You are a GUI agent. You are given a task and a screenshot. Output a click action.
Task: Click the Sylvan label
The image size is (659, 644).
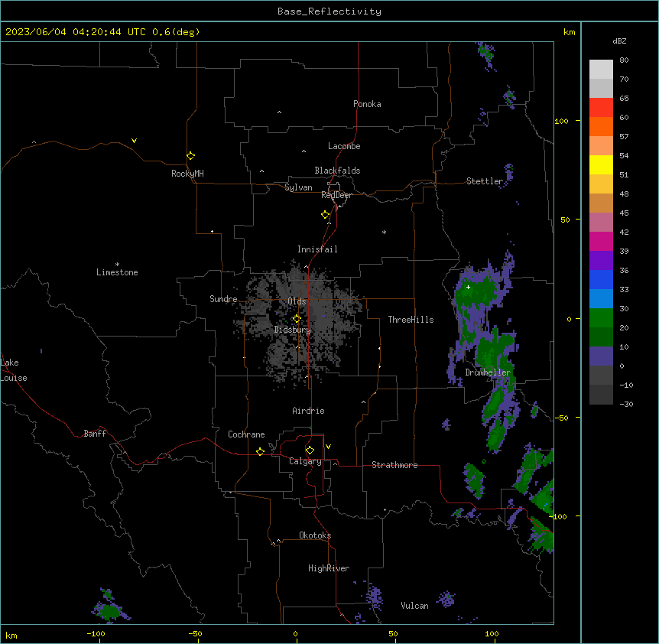pos(298,187)
